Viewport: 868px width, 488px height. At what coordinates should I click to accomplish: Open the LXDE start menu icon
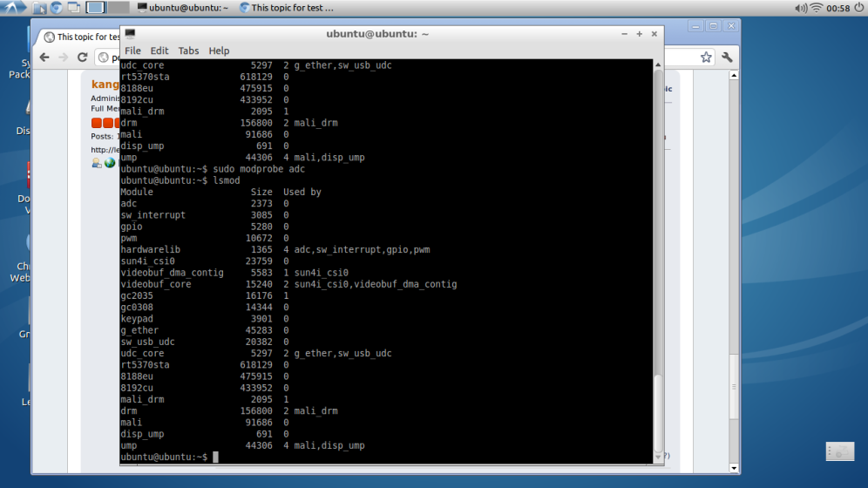coord(12,7)
